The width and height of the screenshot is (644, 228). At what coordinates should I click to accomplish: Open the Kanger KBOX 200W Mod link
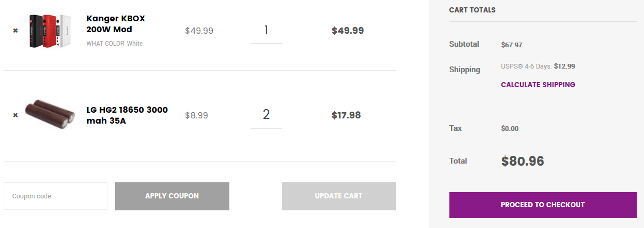[116, 24]
